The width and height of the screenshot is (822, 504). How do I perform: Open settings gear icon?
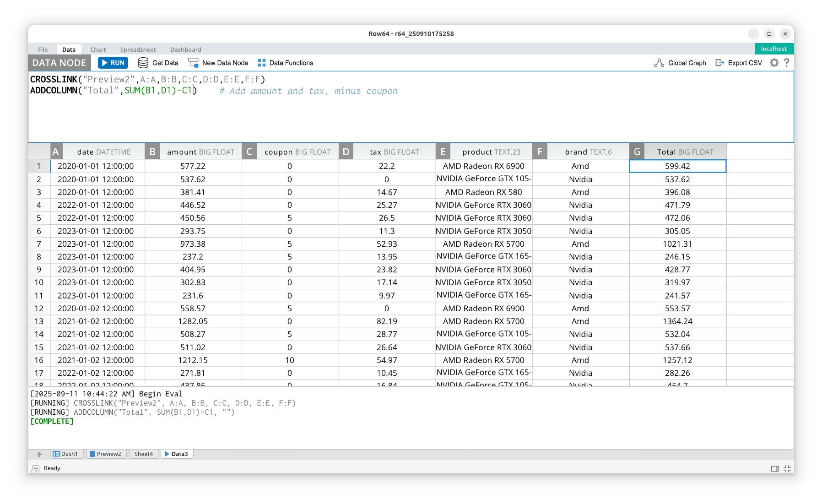click(774, 63)
